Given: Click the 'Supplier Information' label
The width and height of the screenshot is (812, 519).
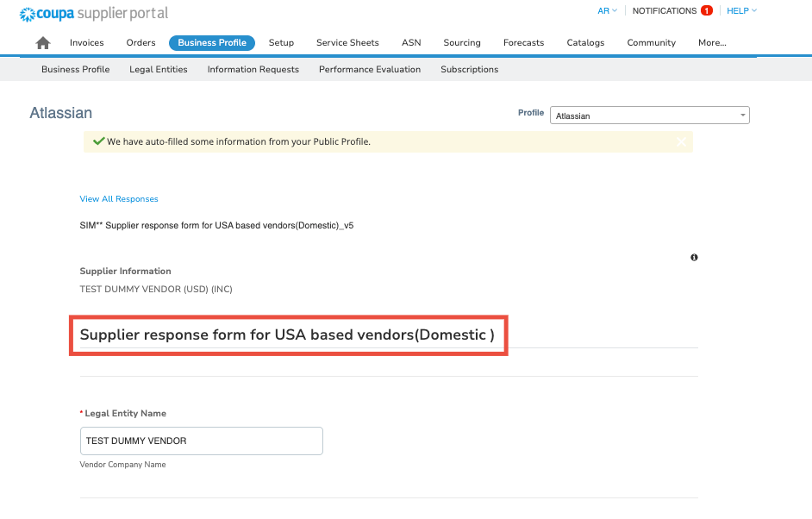Looking at the screenshot, I should click(x=125, y=271).
